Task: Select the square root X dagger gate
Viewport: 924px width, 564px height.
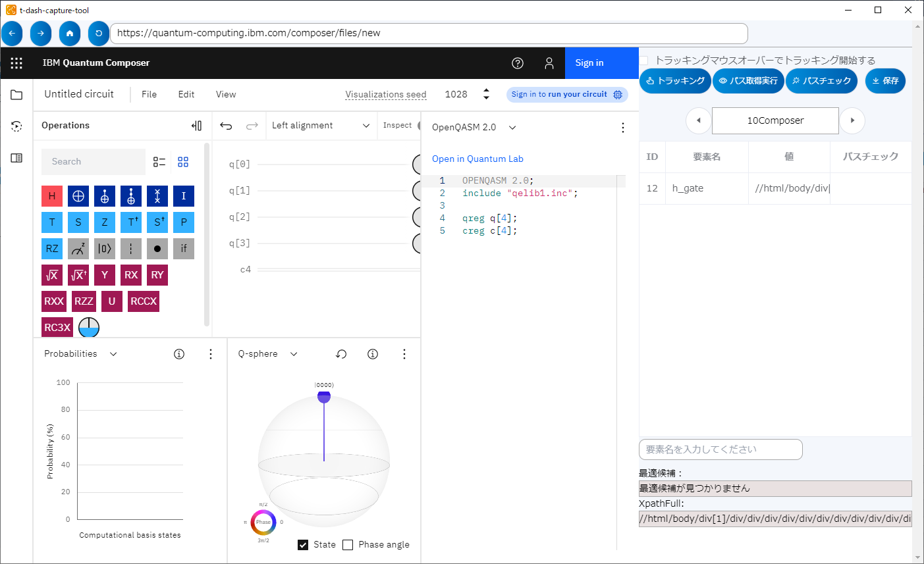Action: [x=78, y=275]
